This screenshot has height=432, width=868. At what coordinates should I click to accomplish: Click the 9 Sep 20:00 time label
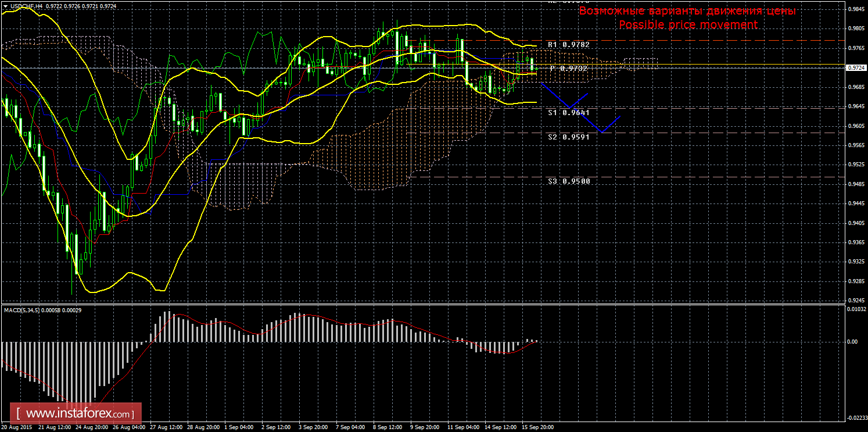click(x=425, y=427)
